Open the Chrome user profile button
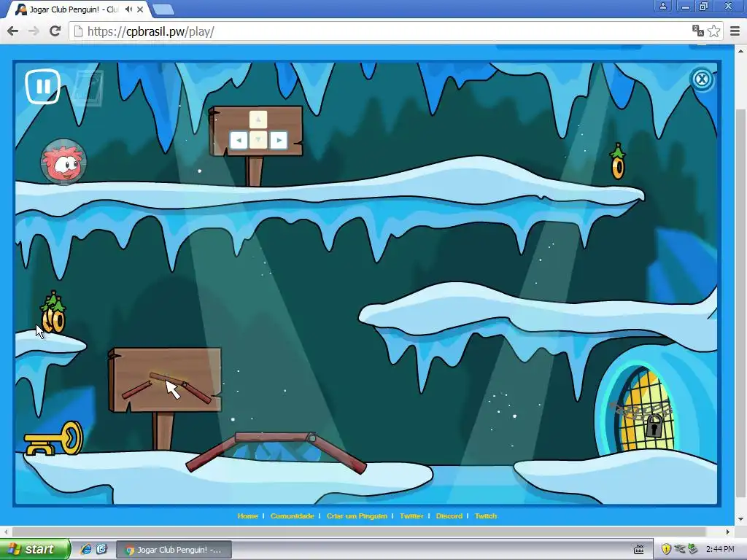The image size is (747, 560). [x=662, y=6]
